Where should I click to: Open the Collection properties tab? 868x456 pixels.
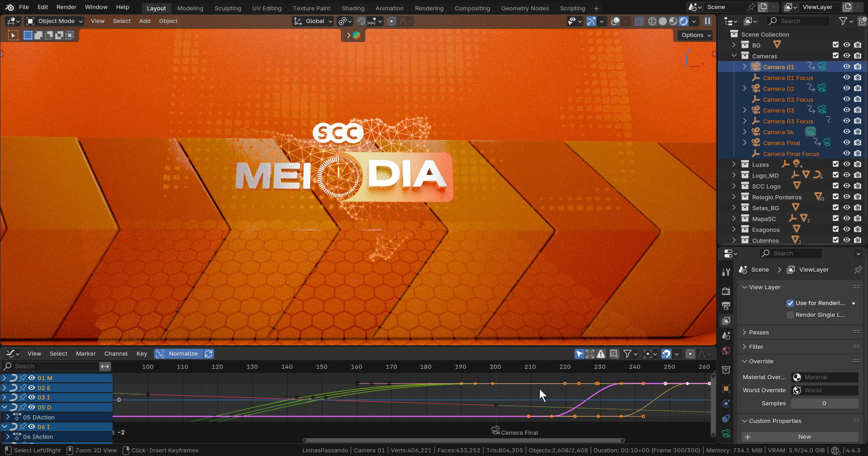[726, 370]
